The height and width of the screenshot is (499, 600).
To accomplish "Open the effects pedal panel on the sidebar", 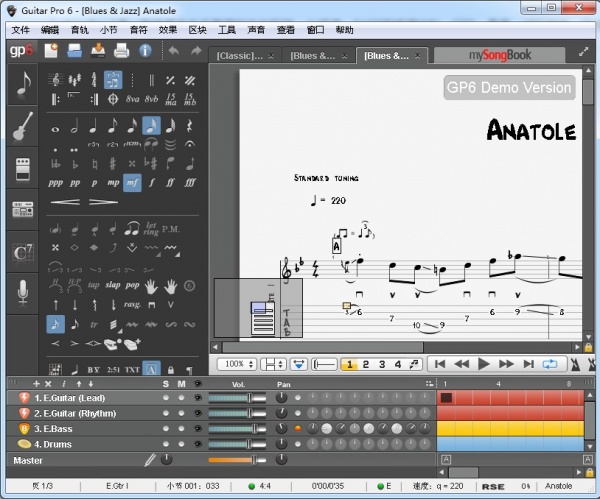I will click(23, 168).
